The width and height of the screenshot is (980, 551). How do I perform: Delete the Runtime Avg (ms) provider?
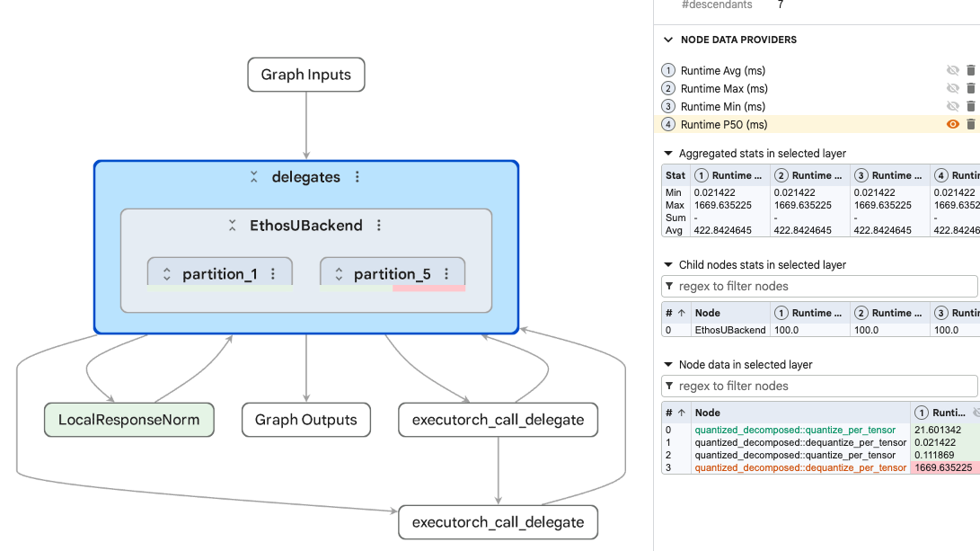click(971, 70)
